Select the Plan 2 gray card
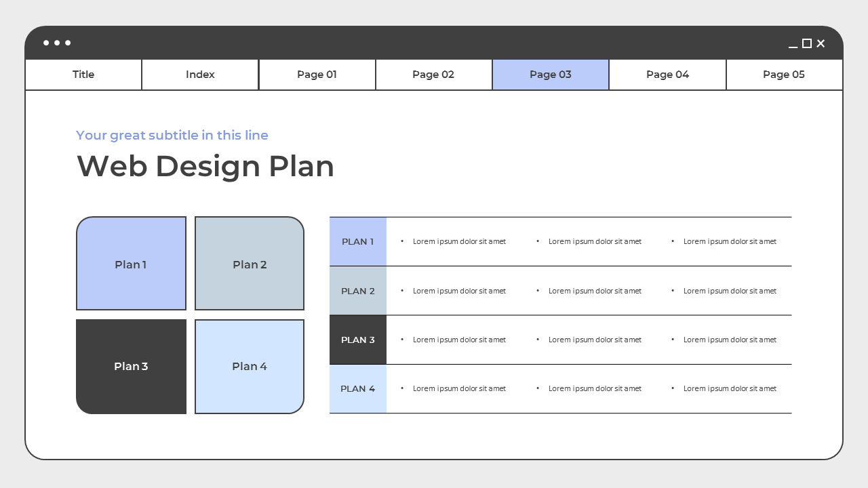 (250, 263)
